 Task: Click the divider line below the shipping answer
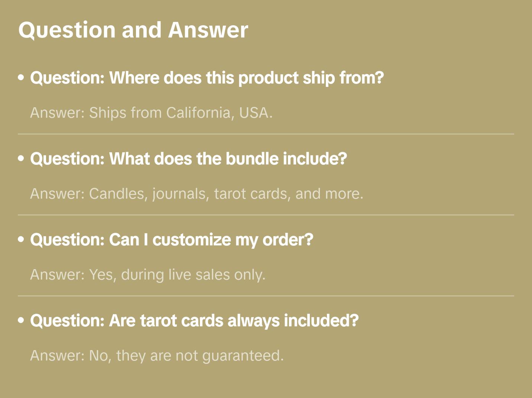(x=266, y=134)
